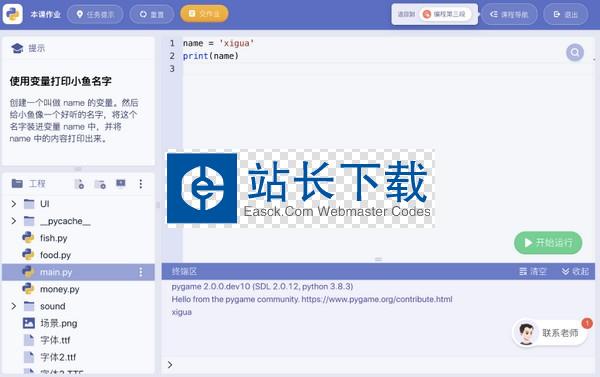Open the project panel three-dot menu
600x377 pixels.
pyautogui.click(x=140, y=184)
